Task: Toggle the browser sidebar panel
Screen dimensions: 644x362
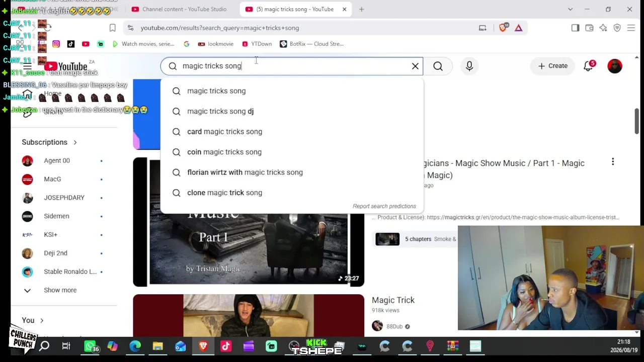Action: click(575, 28)
